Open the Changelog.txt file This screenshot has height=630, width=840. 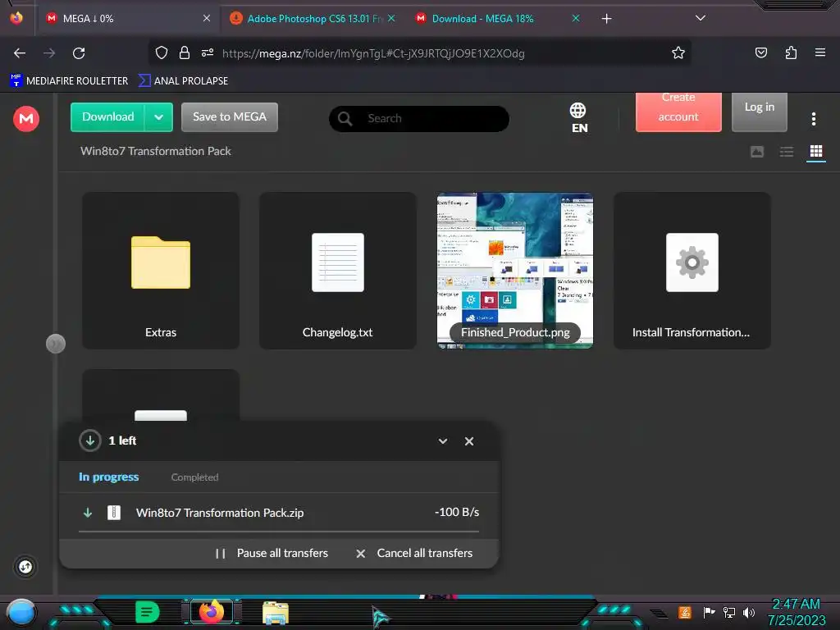point(337,271)
